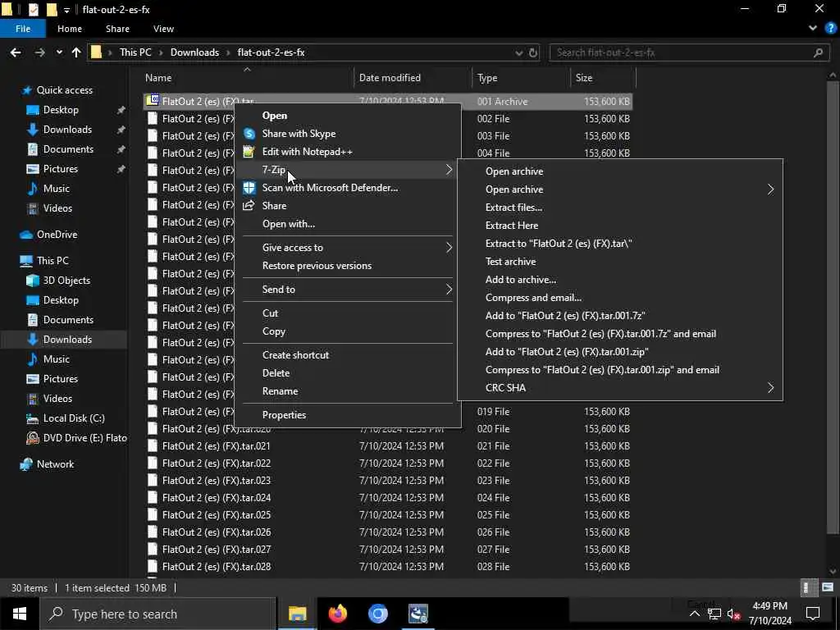The width and height of the screenshot is (840, 630).
Task: Click the network tray icon
Action: pyautogui.click(x=714, y=614)
